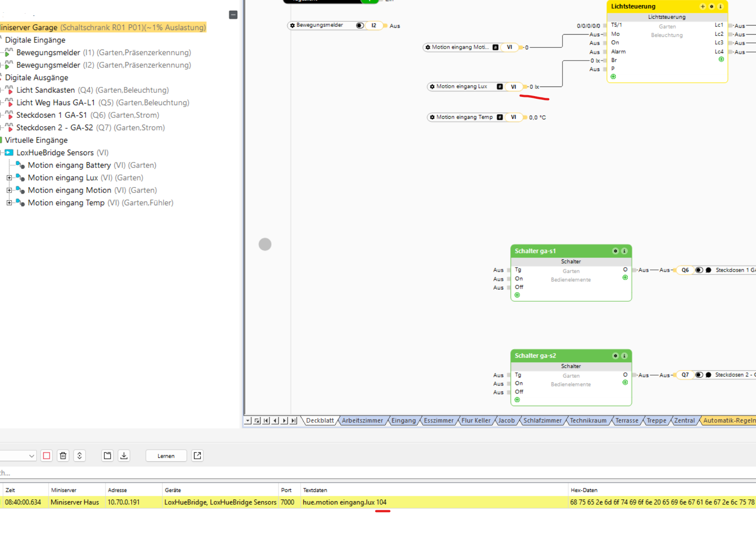Open the monitor in an external window

pyautogui.click(x=197, y=456)
